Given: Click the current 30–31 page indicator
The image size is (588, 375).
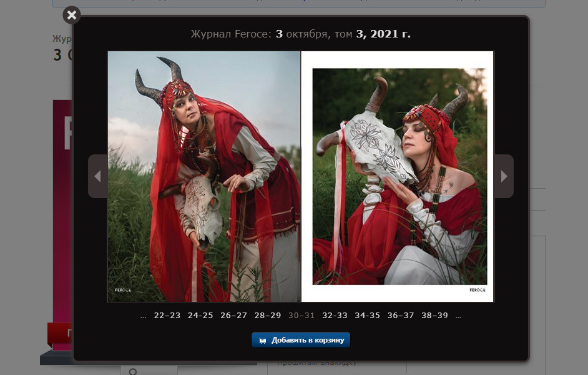Looking at the screenshot, I should click(x=301, y=316).
